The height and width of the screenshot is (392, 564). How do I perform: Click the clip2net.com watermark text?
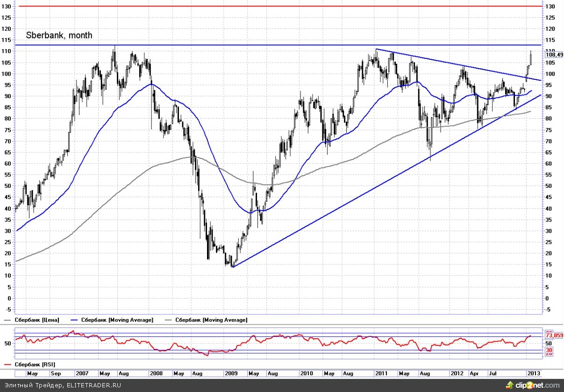click(536, 385)
